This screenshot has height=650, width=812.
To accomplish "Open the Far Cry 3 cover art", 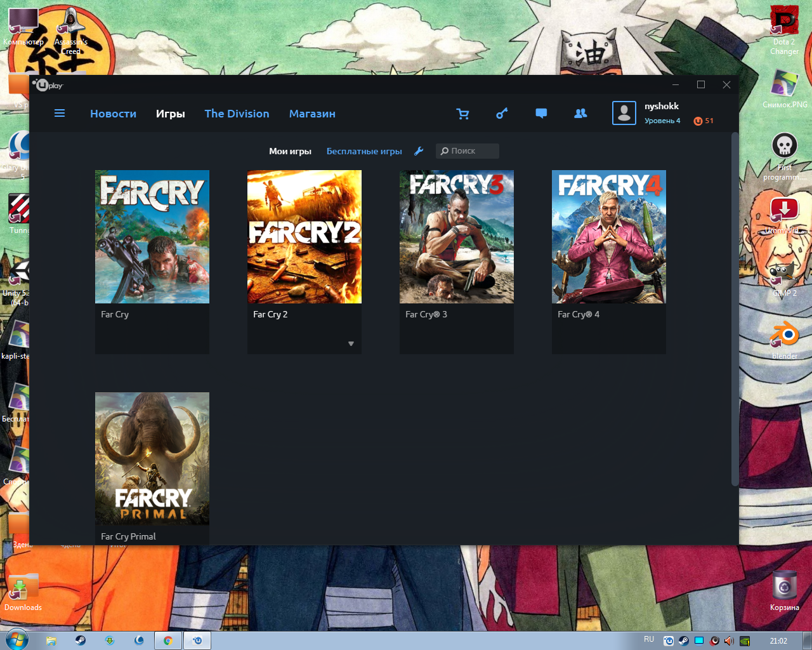I will point(457,237).
